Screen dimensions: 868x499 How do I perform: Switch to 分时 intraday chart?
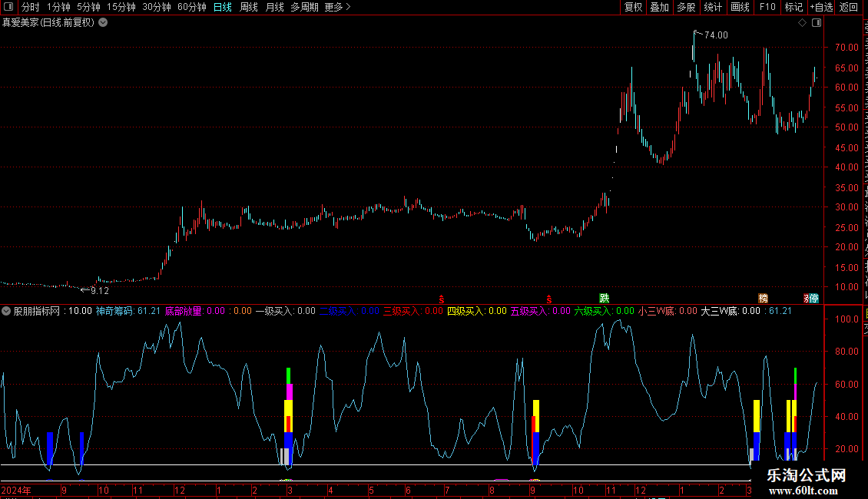[x=31, y=7]
